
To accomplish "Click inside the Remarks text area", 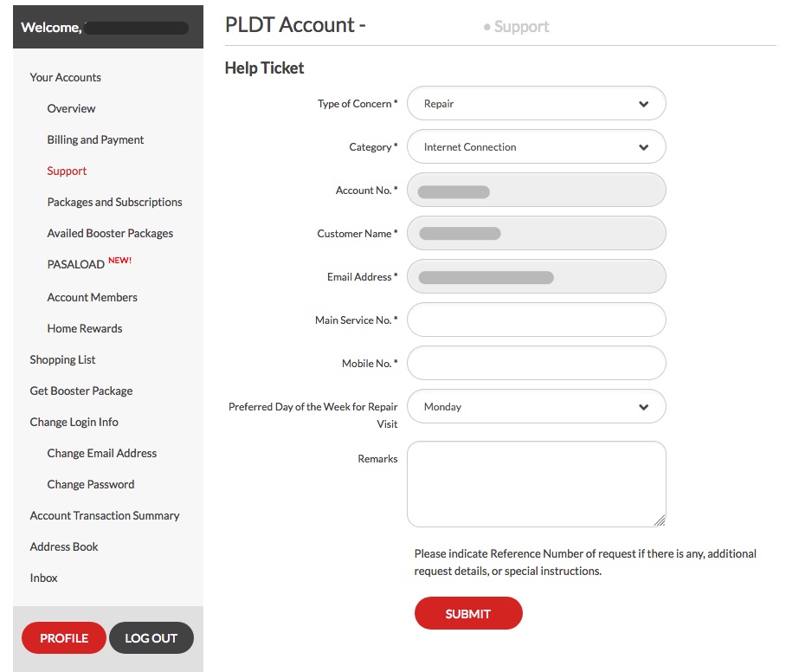I will (x=536, y=481).
